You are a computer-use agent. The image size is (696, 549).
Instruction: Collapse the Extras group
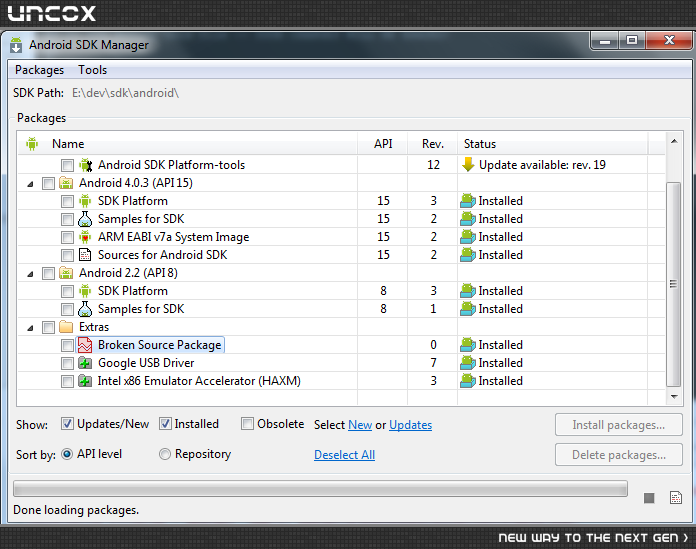click(30, 328)
